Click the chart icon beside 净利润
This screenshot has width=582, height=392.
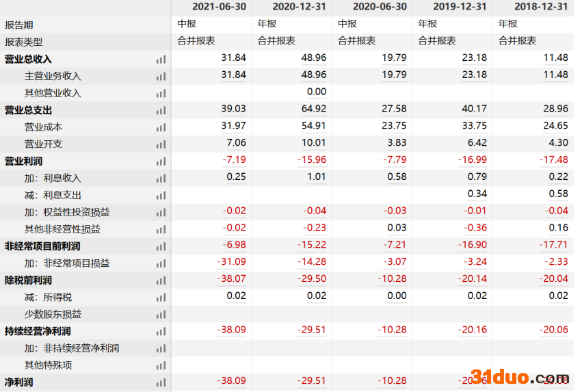point(161,382)
